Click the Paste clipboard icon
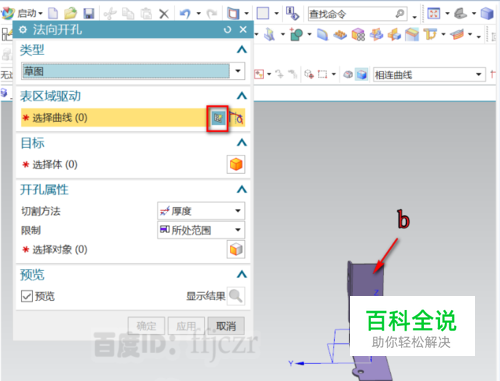Image resolution: width=500 pixels, height=381 pixels. [x=146, y=14]
